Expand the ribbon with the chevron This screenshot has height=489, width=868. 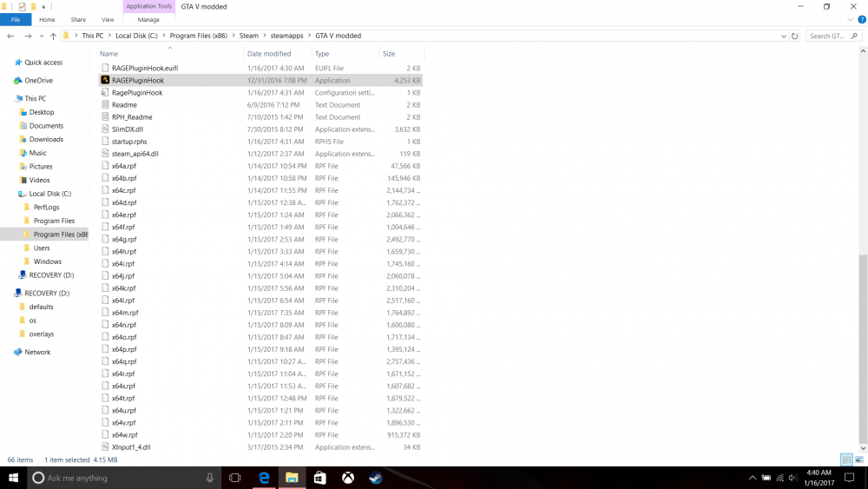point(851,19)
